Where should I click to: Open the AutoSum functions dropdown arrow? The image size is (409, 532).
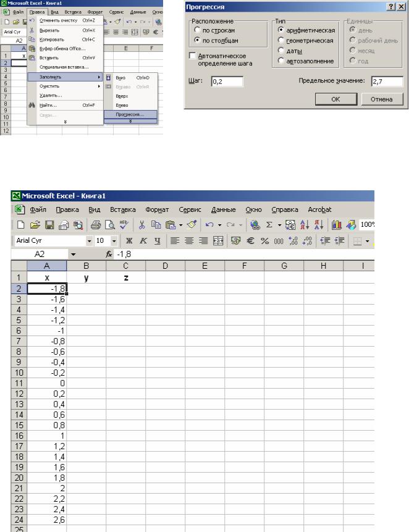click(279, 225)
